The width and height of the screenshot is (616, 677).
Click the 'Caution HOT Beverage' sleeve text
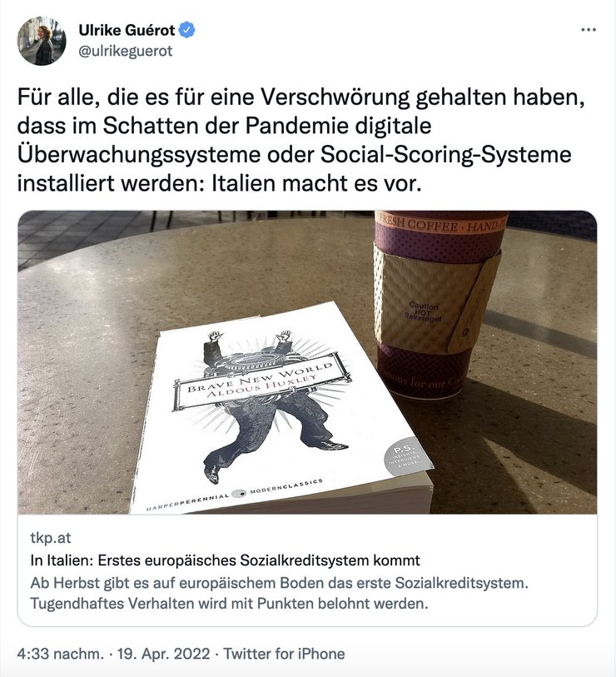423,311
